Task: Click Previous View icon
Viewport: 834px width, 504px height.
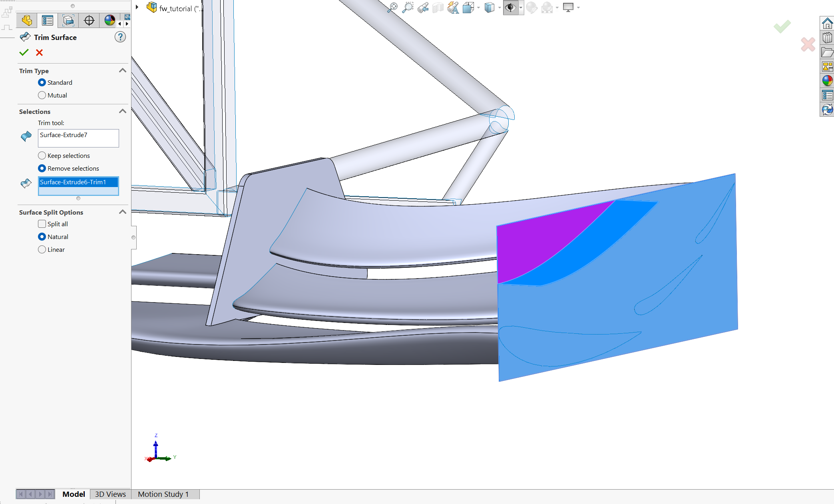Action: (x=423, y=8)
